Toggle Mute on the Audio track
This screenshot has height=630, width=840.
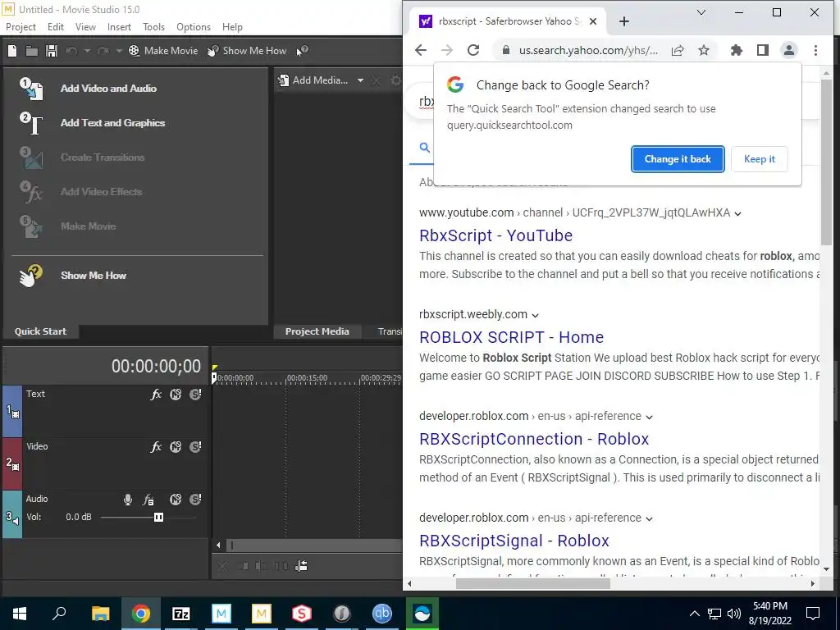click(x=176, y=500)
